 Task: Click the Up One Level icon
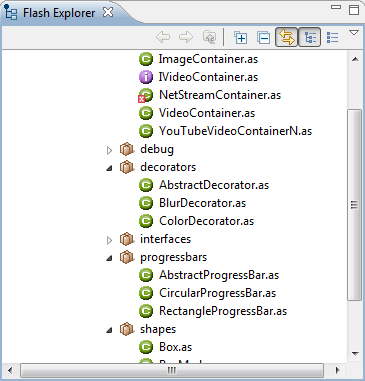[209, 37]
